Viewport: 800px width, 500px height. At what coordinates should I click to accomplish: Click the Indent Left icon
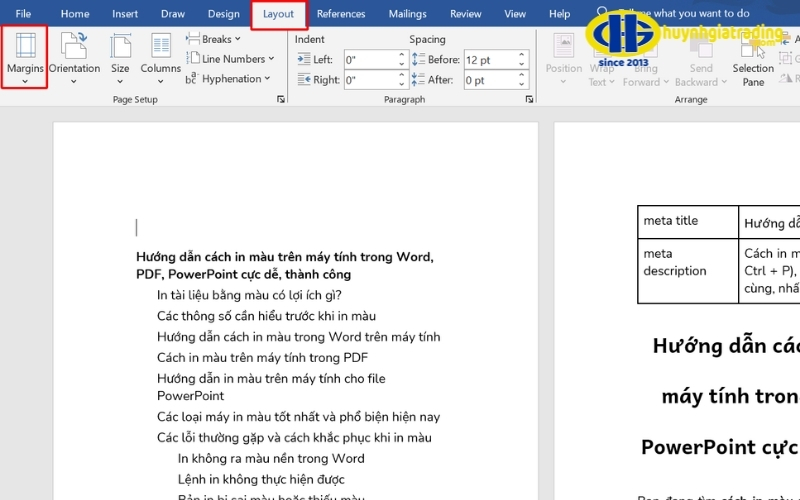(x=304, y=59)
